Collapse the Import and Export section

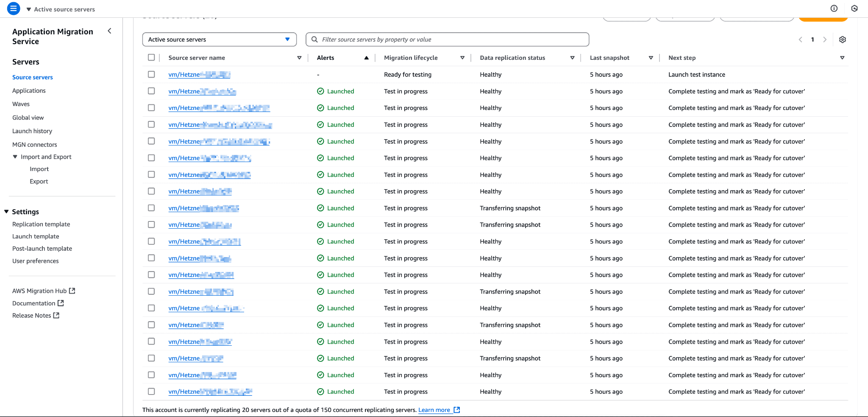point(15,157)
